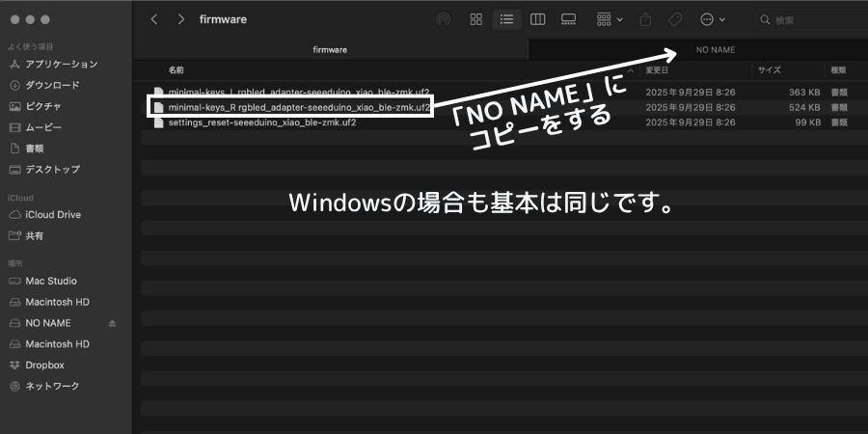This screenshot has width=868, height=434.
Task: Open iCloud Drive in the sidebar
Action: (x=53, y=214)
